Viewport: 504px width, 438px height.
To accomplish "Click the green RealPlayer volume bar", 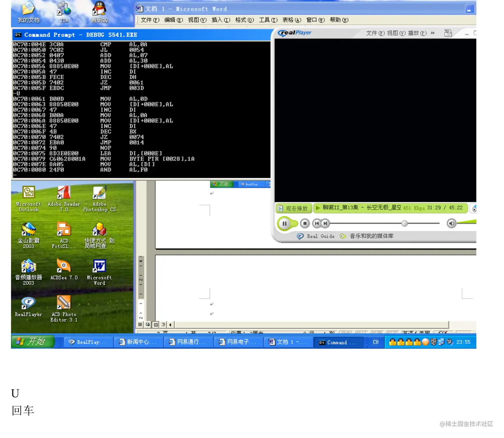I will click(467, 222).
